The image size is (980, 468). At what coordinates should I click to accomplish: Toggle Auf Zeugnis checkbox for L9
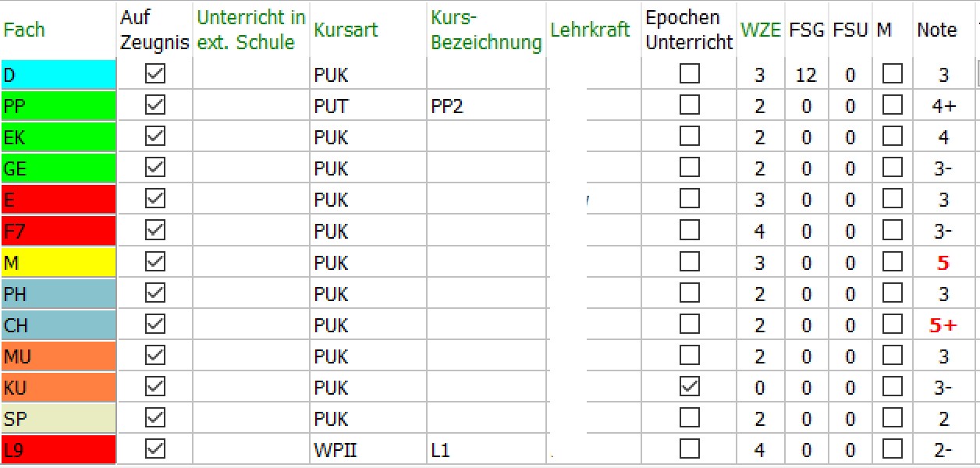(x=155, y=449)
